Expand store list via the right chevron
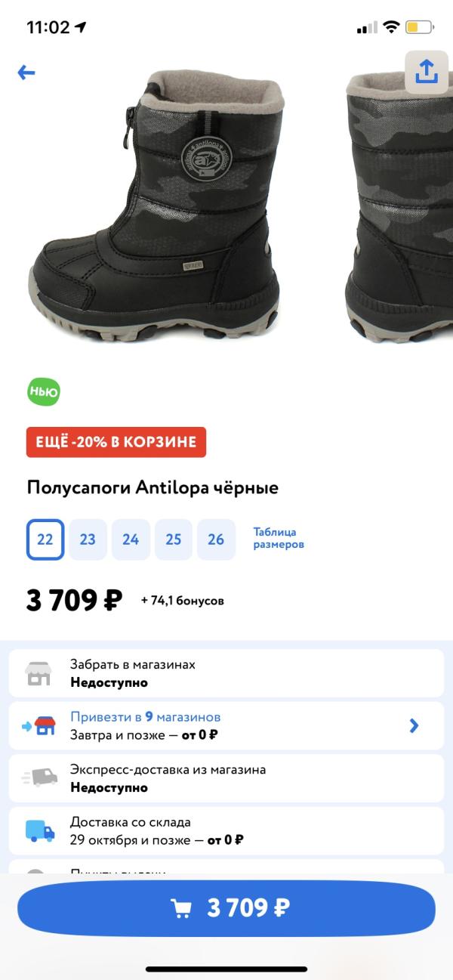The height and width of the screenshot is (980, 453). pyautogui.click(x=414, y=725)
